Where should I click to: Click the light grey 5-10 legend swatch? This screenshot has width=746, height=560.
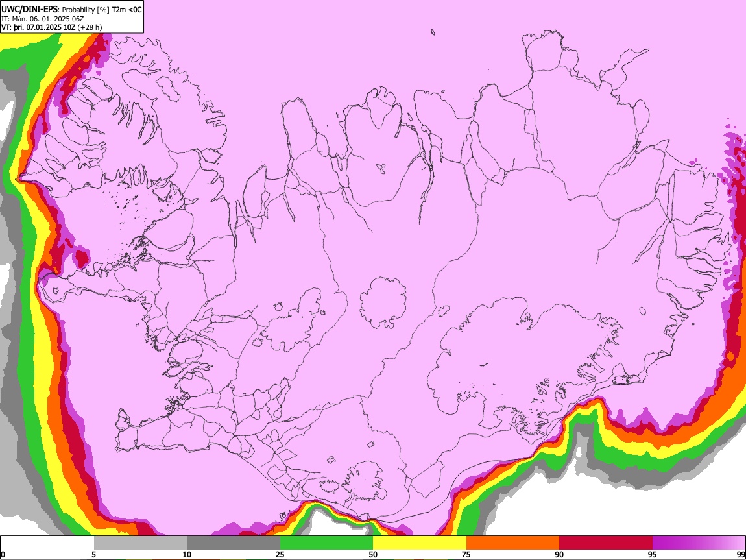140,542
